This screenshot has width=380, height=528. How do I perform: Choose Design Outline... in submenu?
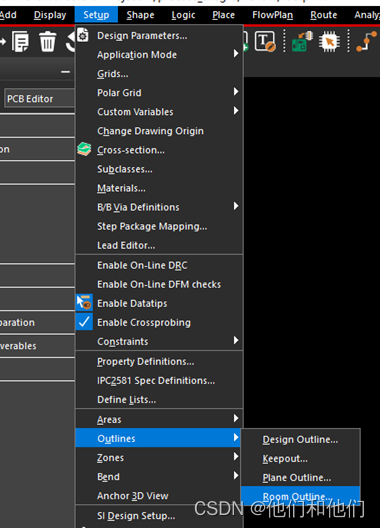tap(300, 439)
